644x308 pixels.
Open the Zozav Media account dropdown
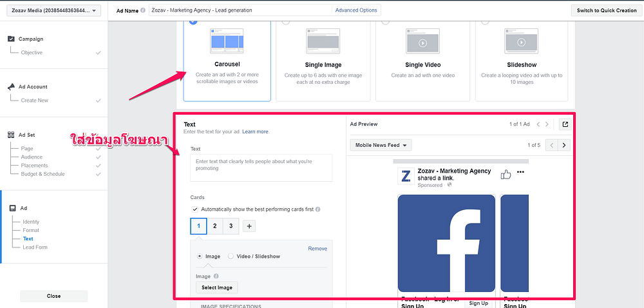(54, 11)
